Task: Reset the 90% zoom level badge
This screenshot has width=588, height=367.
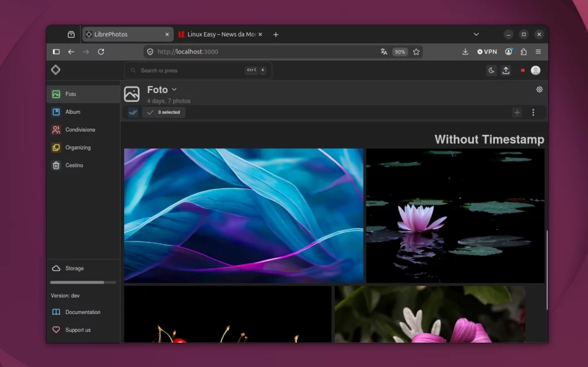Action: 400,52
